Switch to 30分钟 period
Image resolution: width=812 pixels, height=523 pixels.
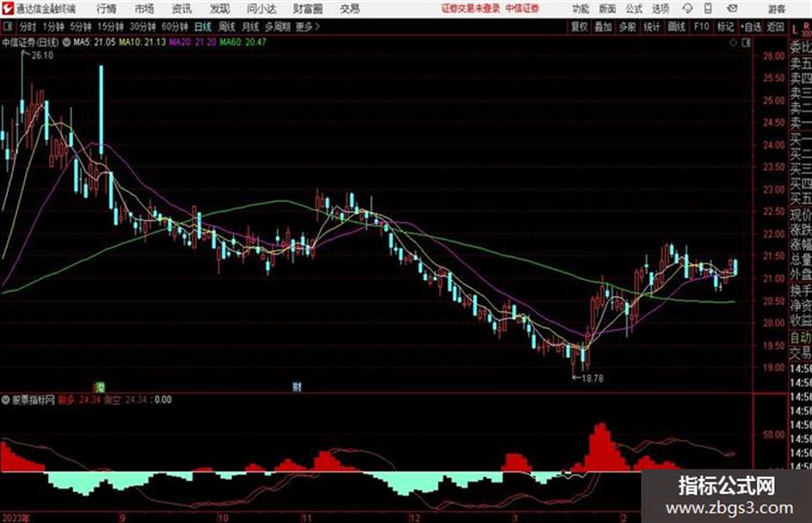143,27
